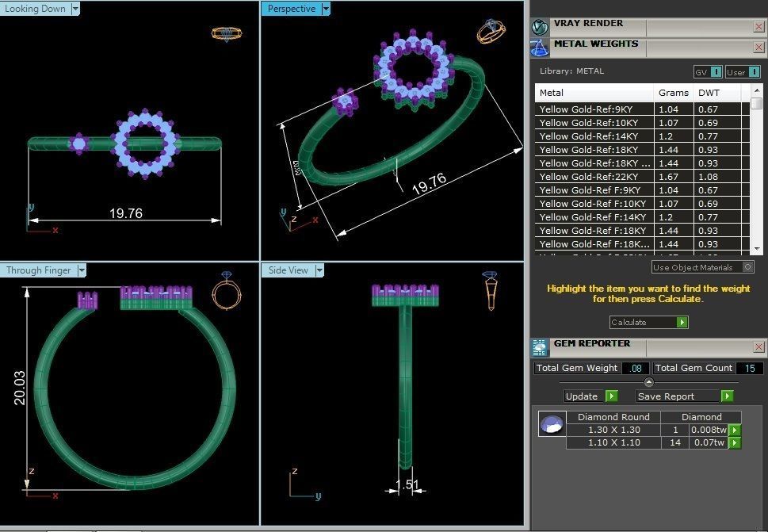Toggle the GV library switch

pyautogui.click(x=716, y=72)
